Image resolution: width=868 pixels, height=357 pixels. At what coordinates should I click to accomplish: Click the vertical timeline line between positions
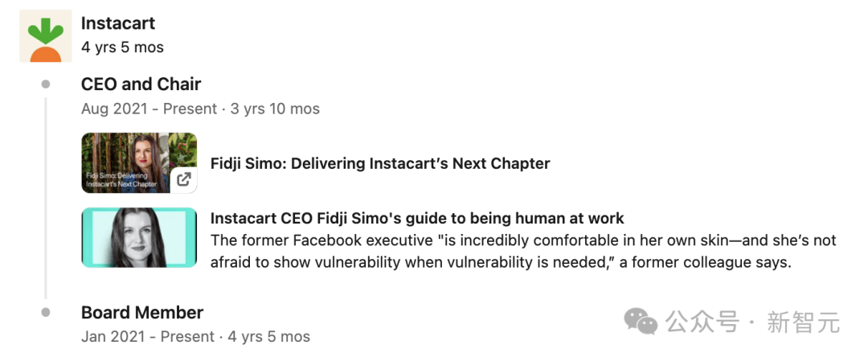click(46, 197)
